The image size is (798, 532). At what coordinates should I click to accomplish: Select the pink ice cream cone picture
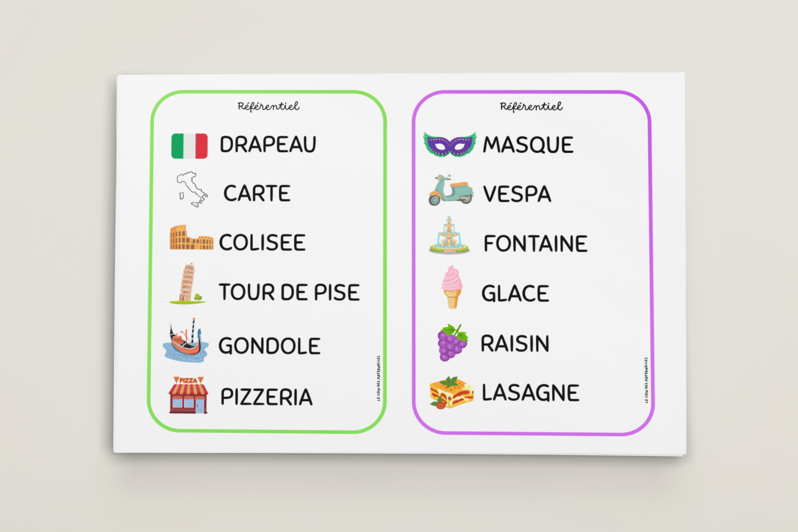point(451,287)
